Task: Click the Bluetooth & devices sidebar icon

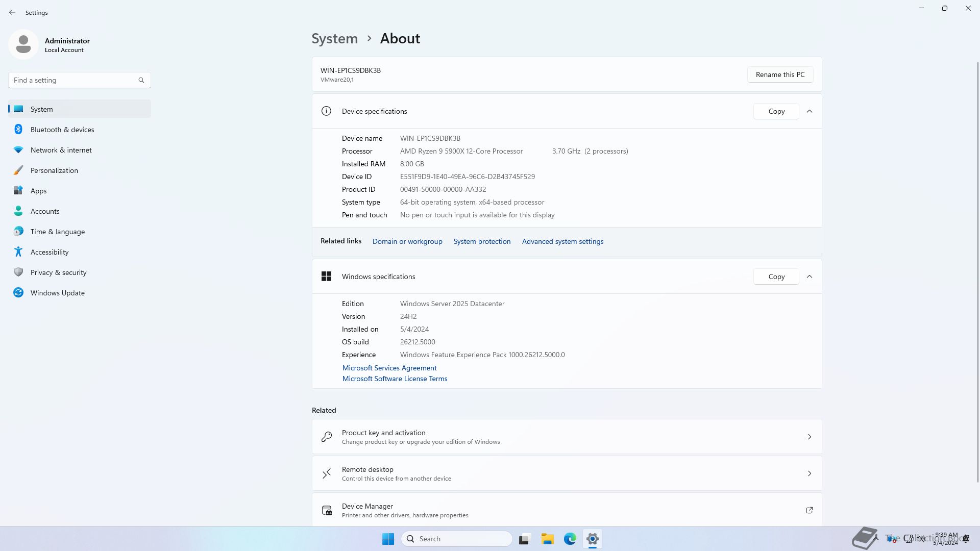Action: [x=18, y=130]
